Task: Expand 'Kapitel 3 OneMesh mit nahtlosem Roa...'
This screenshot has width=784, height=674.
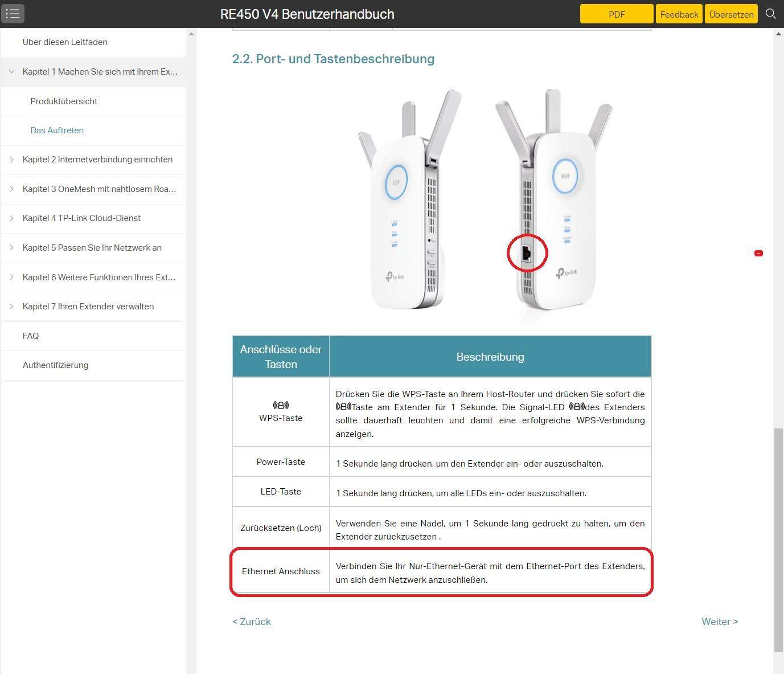Action: [11, 189]
